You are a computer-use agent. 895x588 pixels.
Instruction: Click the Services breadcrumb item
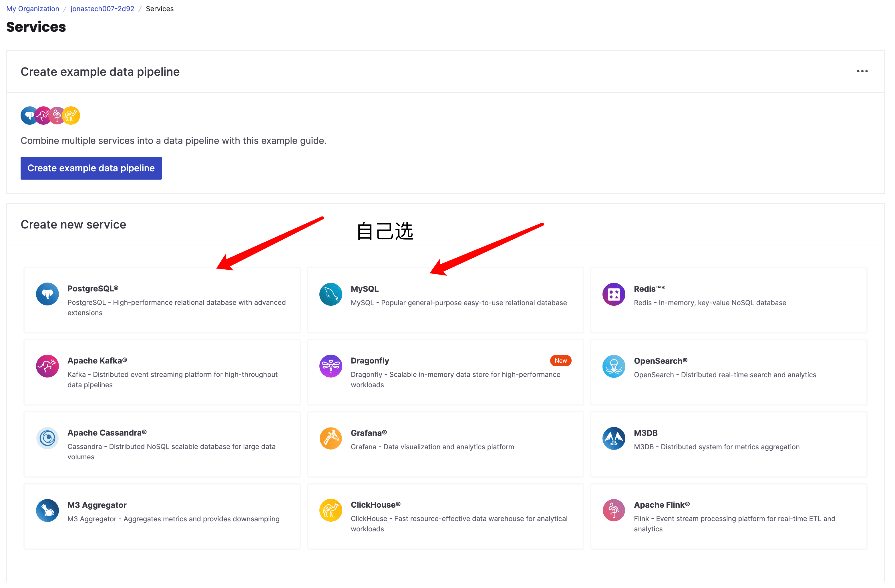tap(160, 9)
